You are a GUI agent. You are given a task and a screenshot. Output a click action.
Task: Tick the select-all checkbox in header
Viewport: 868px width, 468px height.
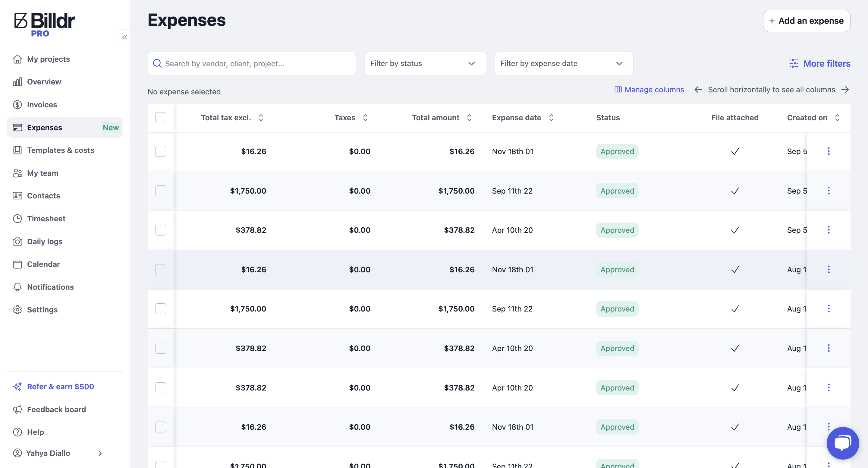[160, 118]
